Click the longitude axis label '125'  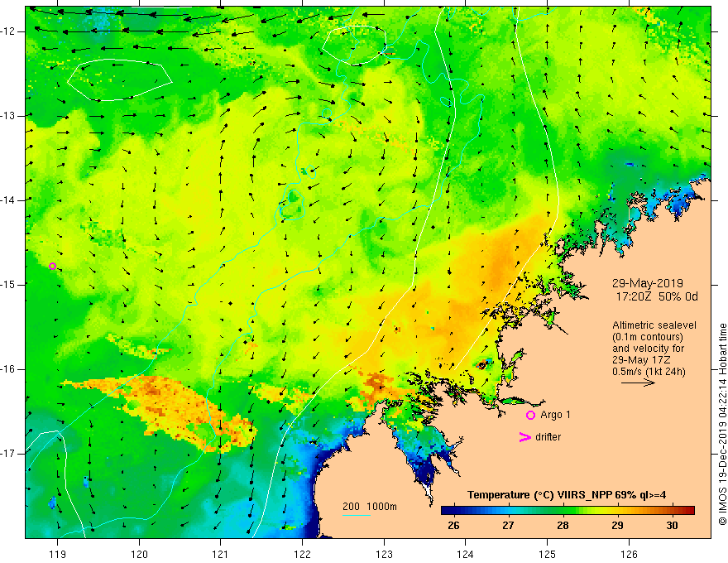[x=548, y=554]
